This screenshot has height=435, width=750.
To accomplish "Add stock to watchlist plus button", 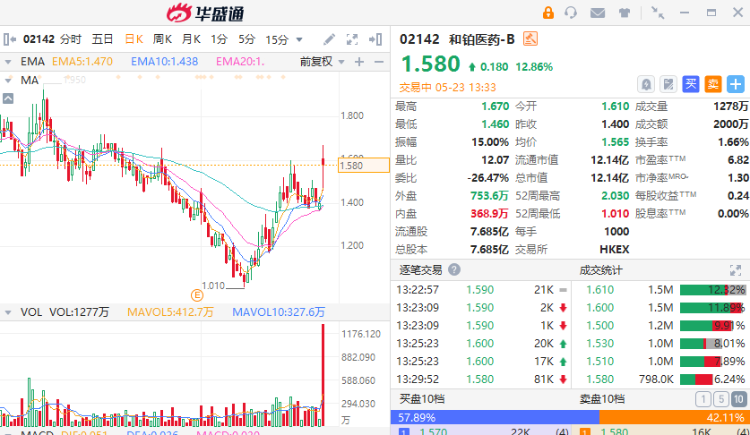I will coord(736,85).
